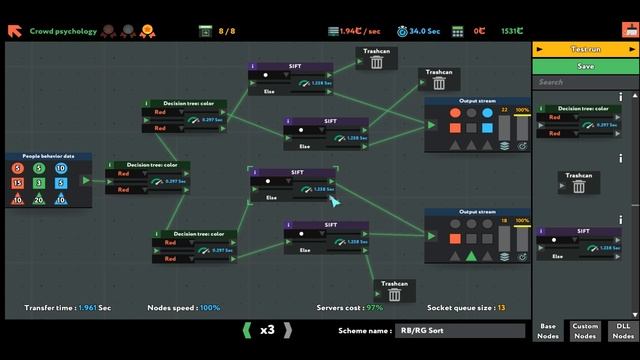Click the Servers cost : 97% readout

[x=350, y=308]
